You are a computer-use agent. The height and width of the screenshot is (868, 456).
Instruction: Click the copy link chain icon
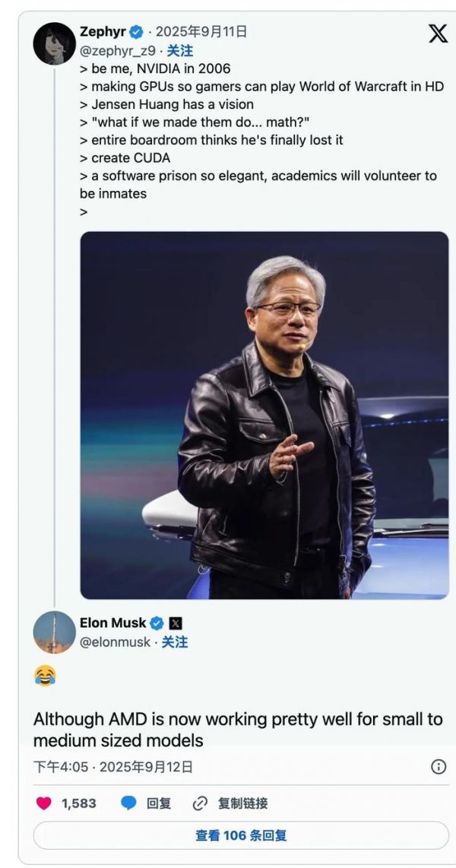[201, 803]
